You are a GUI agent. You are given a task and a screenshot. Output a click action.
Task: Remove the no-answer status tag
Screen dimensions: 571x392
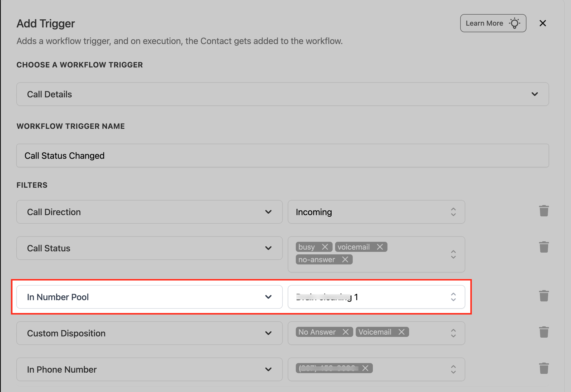345,259
